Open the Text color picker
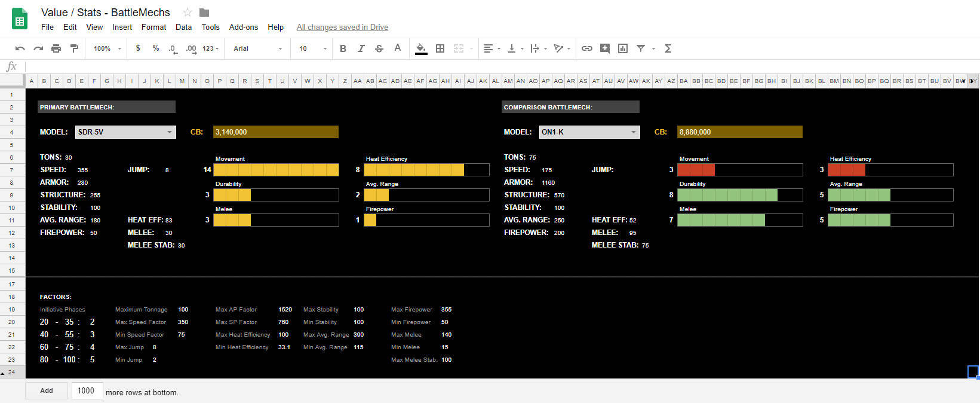The height and width of the screenshot is (403, 980). (x=398, y=48)
